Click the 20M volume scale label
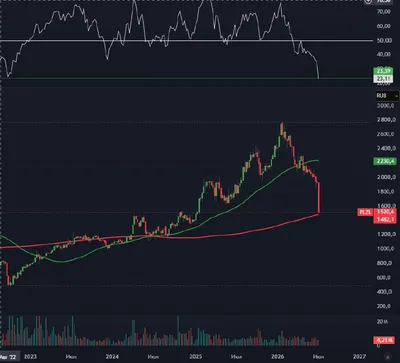The image size is (400, 363). [382, 322]
